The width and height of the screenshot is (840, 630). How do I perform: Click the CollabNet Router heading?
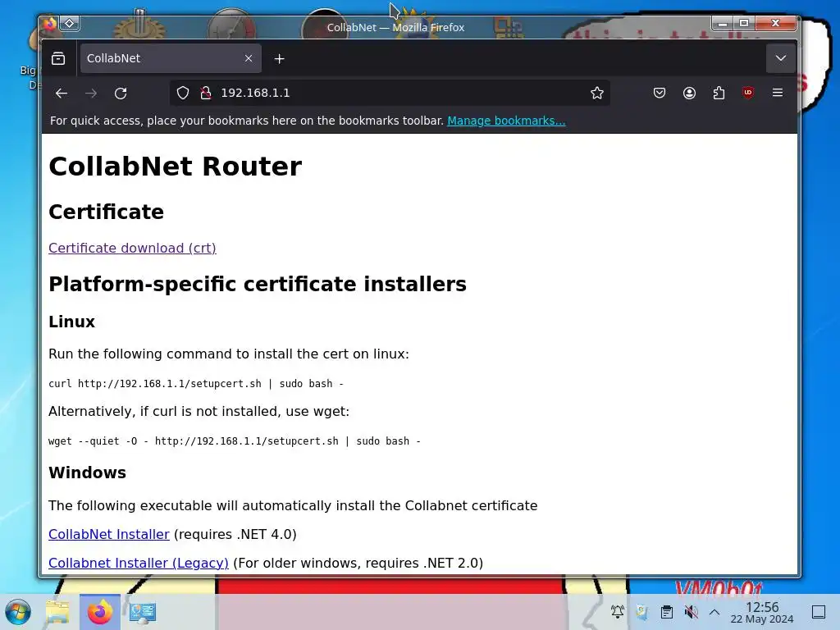pyautogui.click(x=176, y=166)
